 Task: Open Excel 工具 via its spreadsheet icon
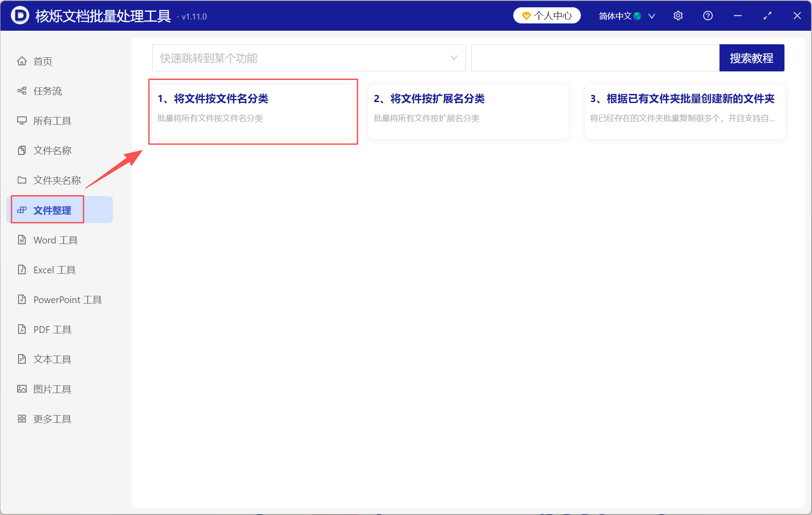coord(22,269)
